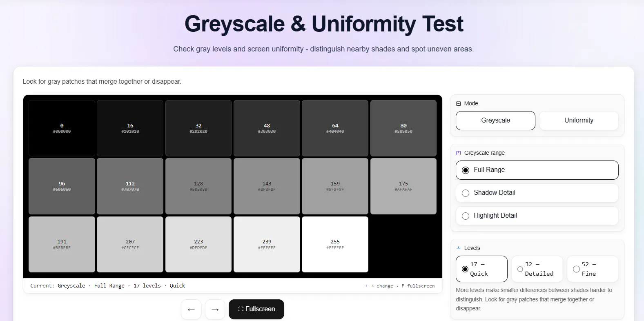644x321 pixels.
Task: Click the Greyscale range section icon
Action: (x=458, y=153)
